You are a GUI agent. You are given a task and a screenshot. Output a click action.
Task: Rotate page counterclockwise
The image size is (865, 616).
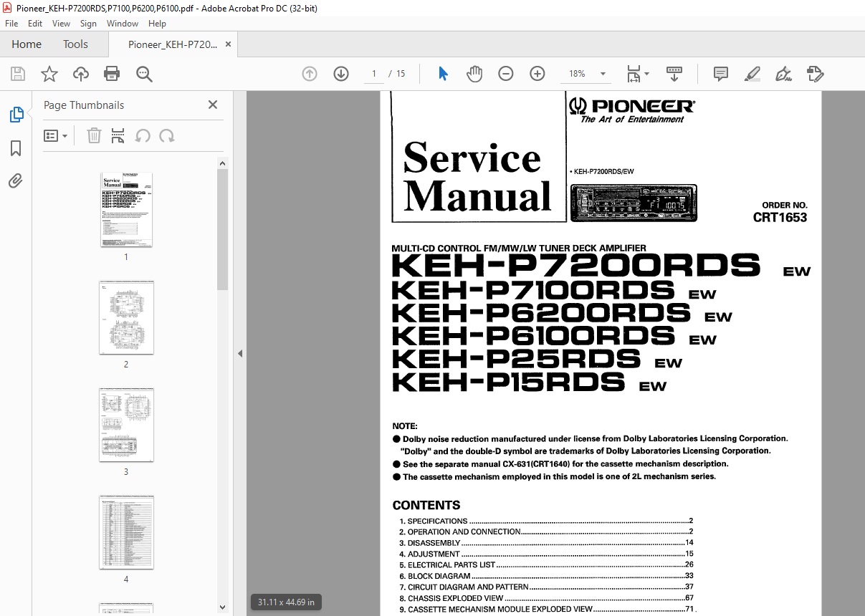143,135
